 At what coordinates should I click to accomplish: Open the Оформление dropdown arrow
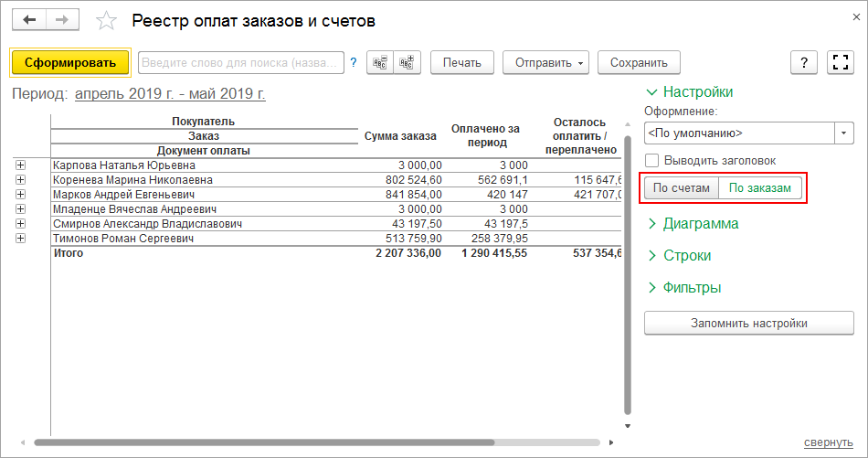point(844,133)
